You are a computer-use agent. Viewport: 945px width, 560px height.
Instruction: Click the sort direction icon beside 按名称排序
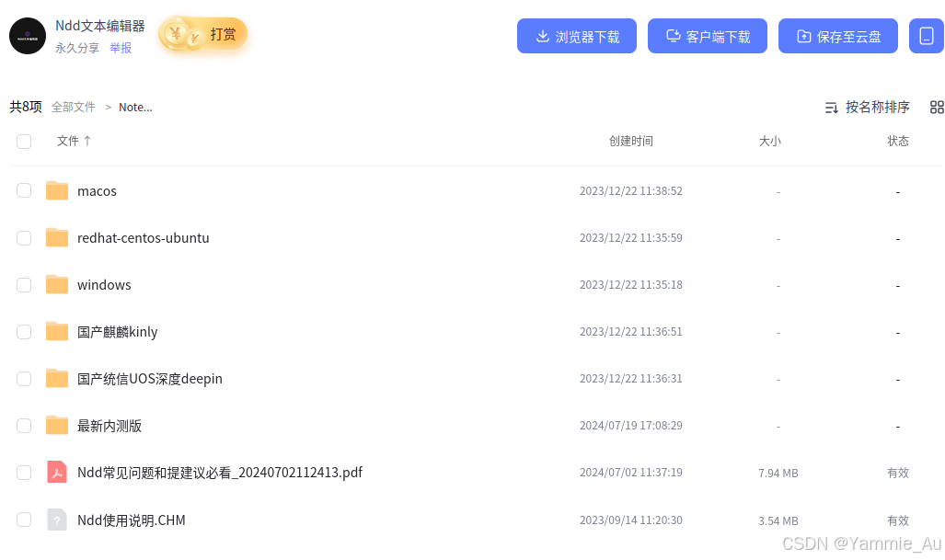(x=831, y=108)
